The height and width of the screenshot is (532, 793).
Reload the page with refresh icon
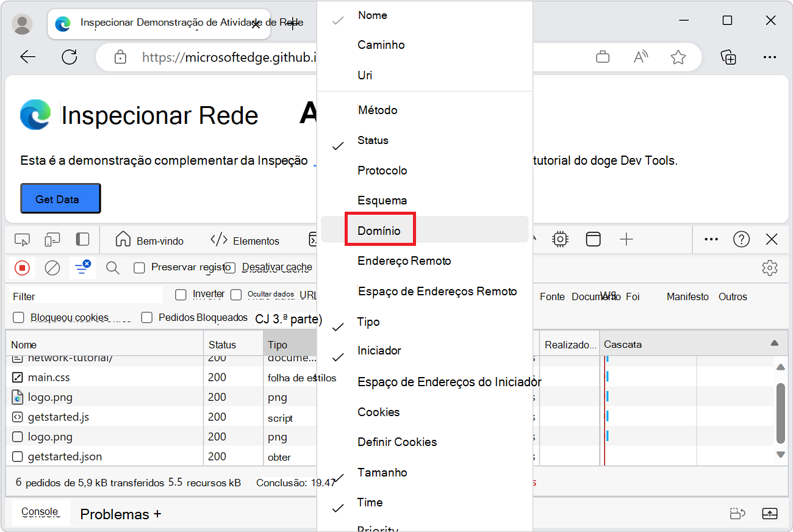70,57
